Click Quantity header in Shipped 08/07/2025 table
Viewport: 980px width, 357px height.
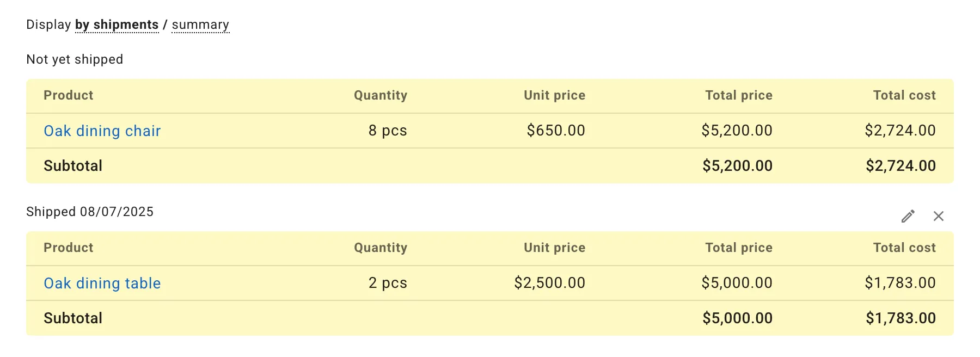click(380, 248)
